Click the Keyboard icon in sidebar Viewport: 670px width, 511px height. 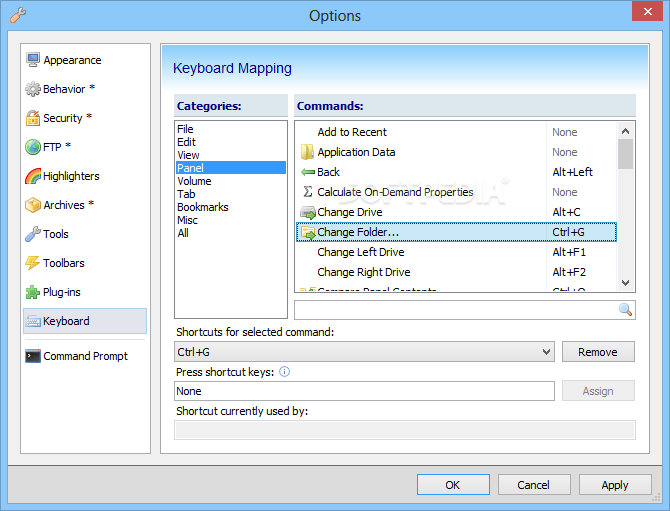tap(33, 321)
